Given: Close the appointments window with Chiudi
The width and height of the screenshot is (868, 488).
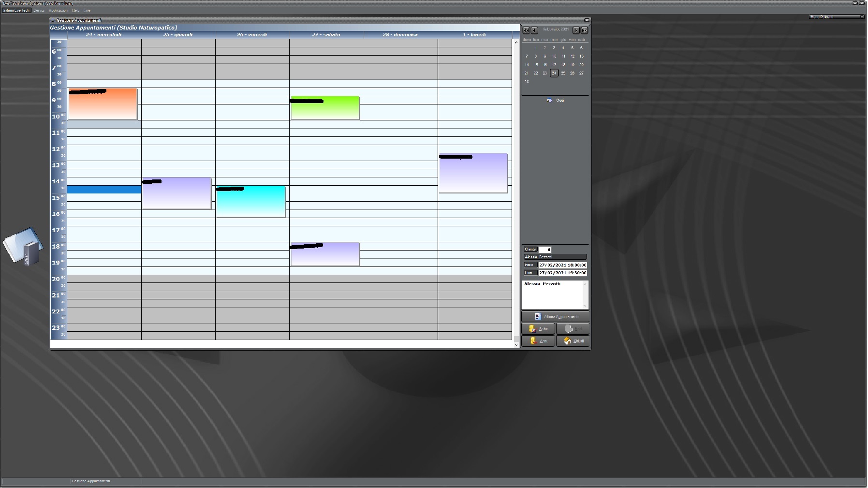Looking at the screenshot, I should pos(573,341).
